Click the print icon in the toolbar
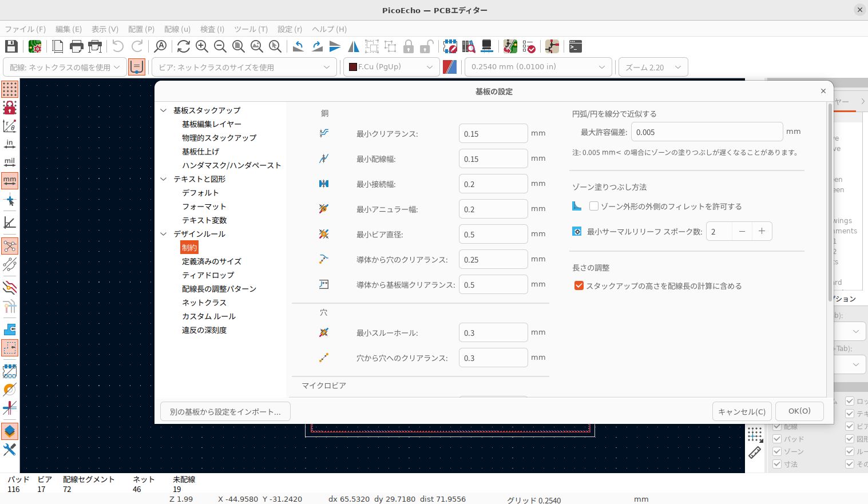 pyautogui.click(x=76, y=46)
